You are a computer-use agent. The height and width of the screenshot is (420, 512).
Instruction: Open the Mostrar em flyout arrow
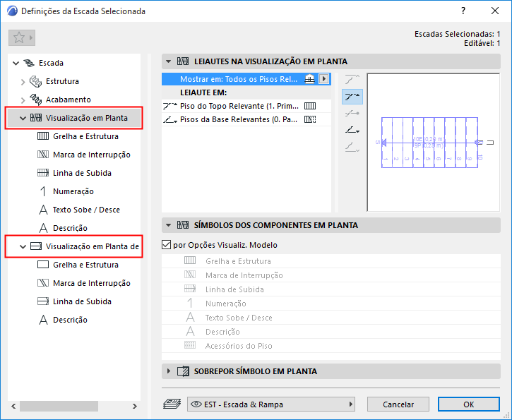click(x=323, y=79)
